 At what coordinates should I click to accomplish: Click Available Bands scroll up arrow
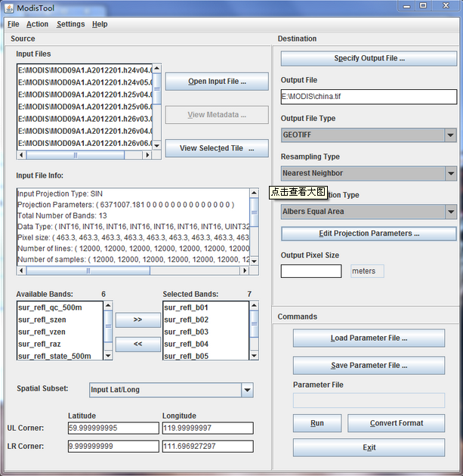click(x=108, y=305)
